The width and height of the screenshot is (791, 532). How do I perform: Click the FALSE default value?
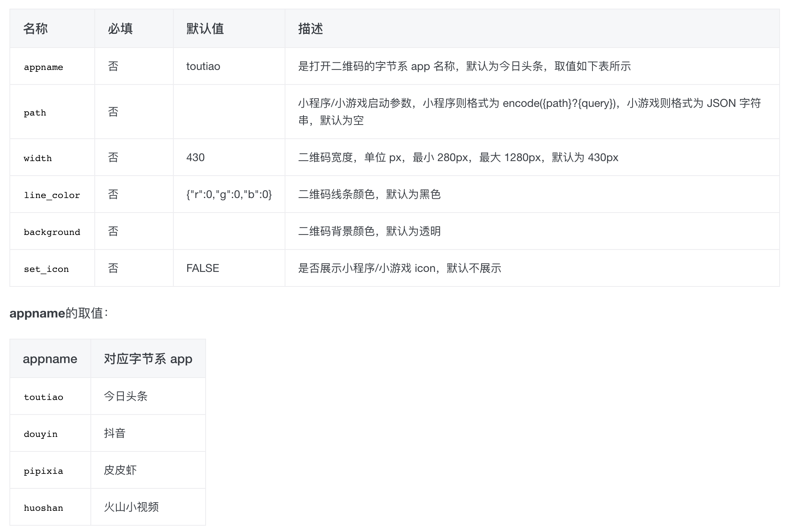point(203,268)
